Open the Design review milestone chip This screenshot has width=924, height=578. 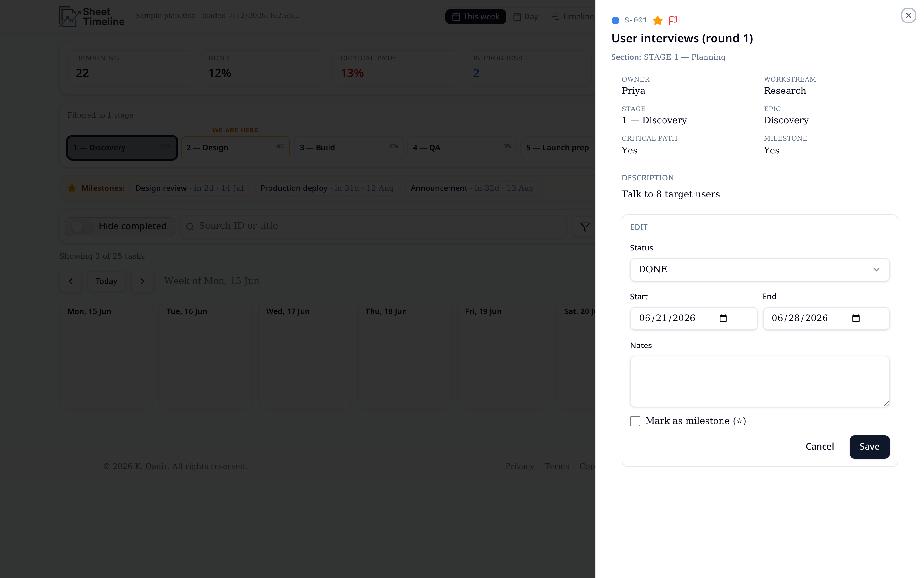click(x=189, y=188)
